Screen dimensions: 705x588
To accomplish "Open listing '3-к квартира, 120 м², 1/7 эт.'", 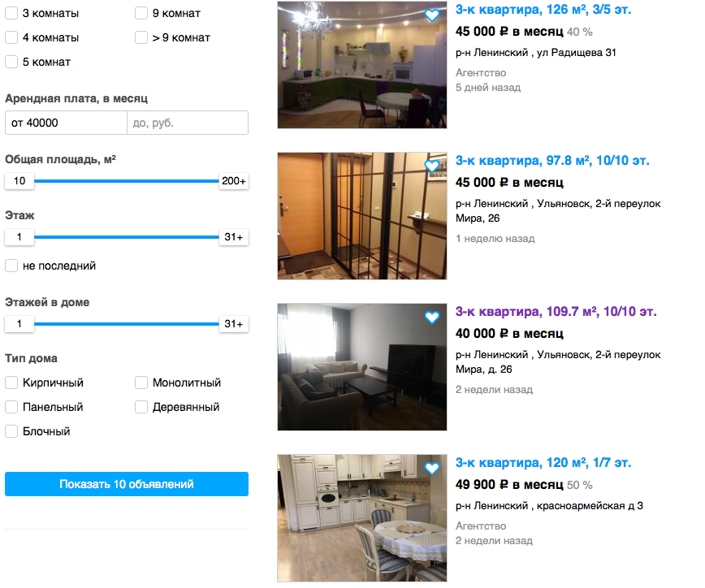I will 543,463.
